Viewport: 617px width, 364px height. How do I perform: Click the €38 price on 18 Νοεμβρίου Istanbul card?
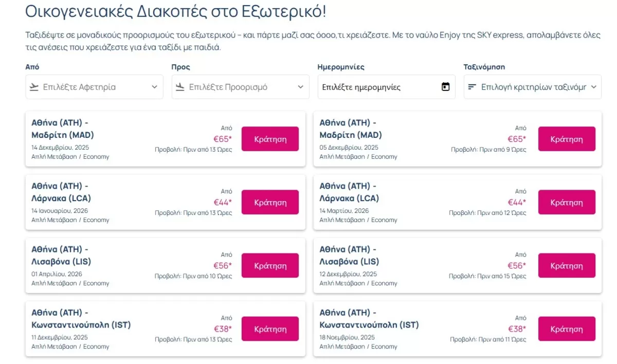tap(517, 329)
